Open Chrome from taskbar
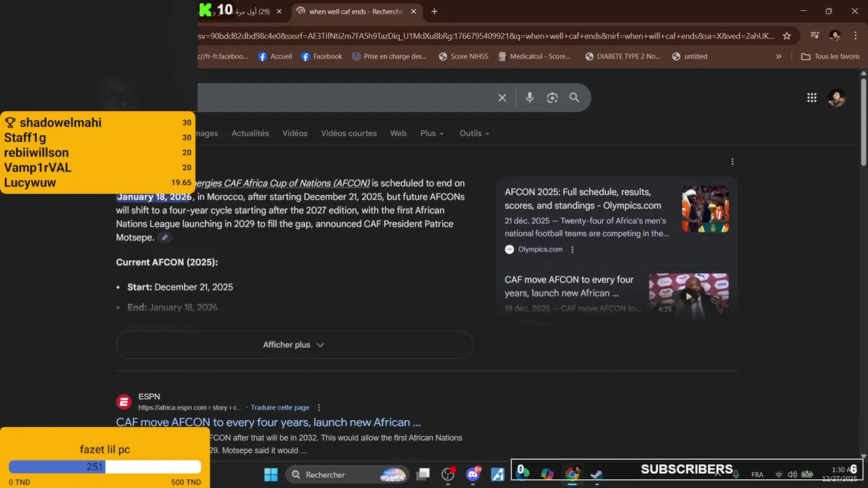The height and width of the screenshot is (488, 868). (572, 474)
